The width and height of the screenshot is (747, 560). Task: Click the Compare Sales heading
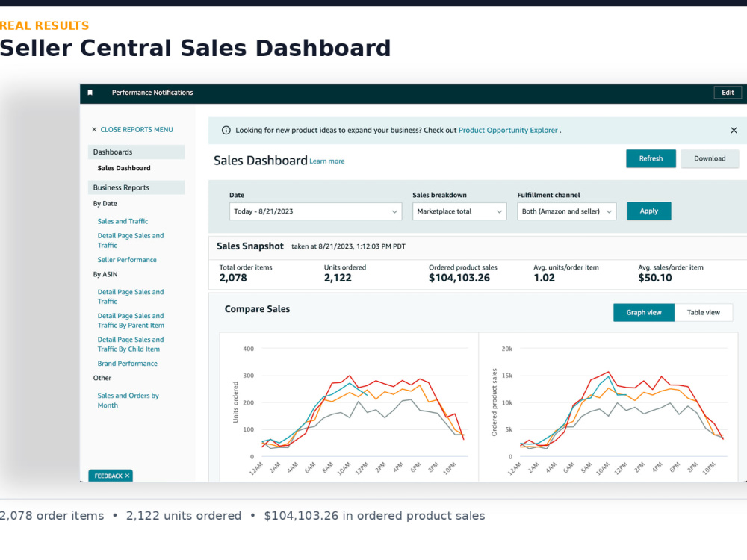tap(257, 309)
